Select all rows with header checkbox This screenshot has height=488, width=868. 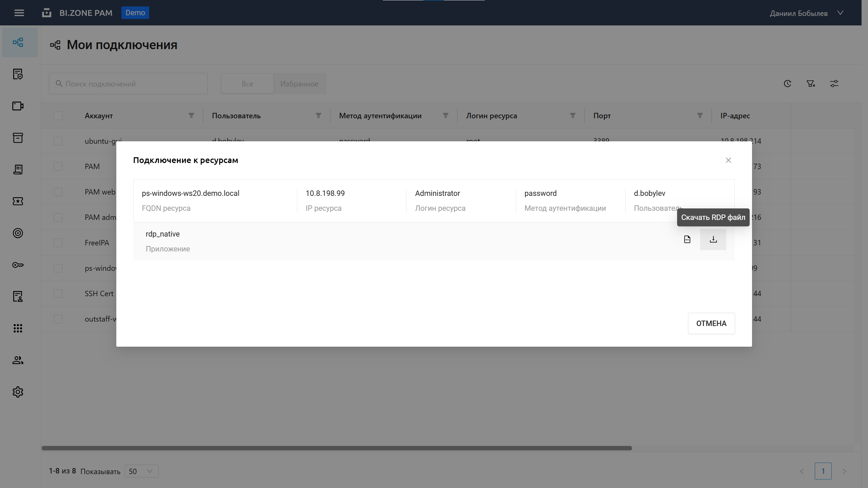pyautogui.click(x=58, y=116)
